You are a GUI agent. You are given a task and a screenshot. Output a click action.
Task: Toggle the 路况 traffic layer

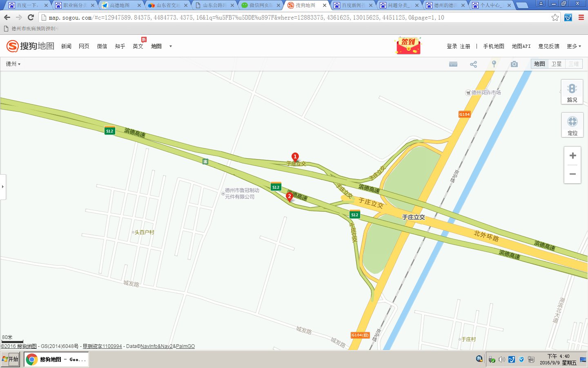[572, 92]
